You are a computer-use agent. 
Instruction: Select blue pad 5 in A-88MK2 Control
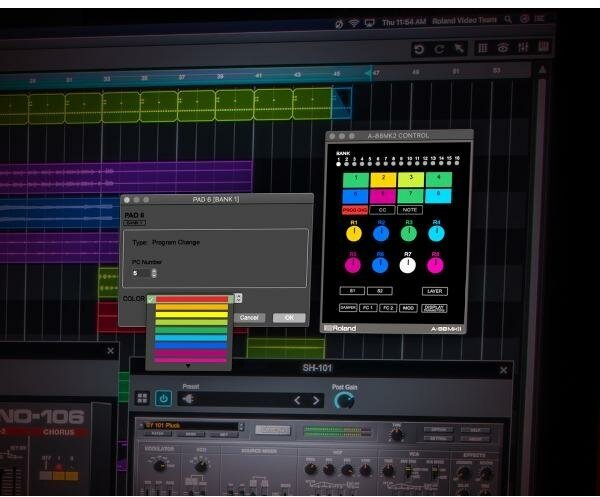[x=355, y=197]
